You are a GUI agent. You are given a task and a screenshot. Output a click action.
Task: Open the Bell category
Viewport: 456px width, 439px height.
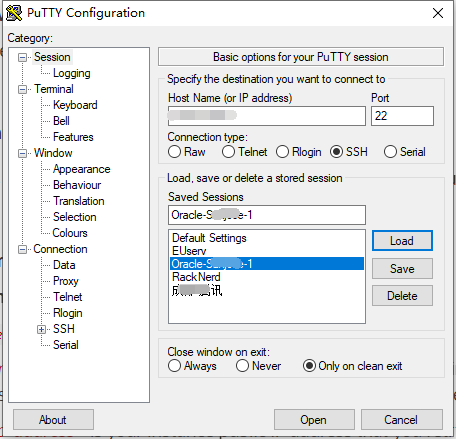point(61,121)
